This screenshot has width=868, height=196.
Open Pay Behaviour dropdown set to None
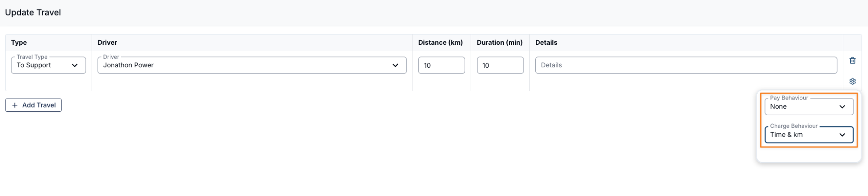(803, 107)
